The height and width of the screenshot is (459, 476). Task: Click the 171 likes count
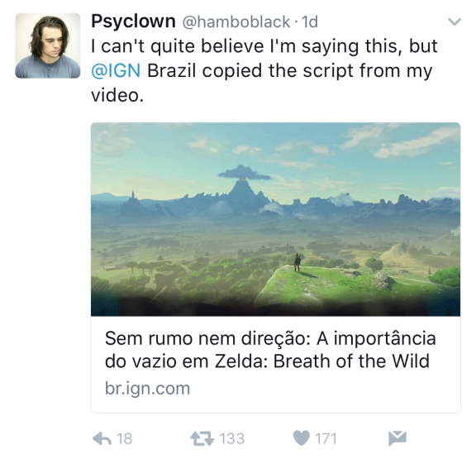pos(326,438)
